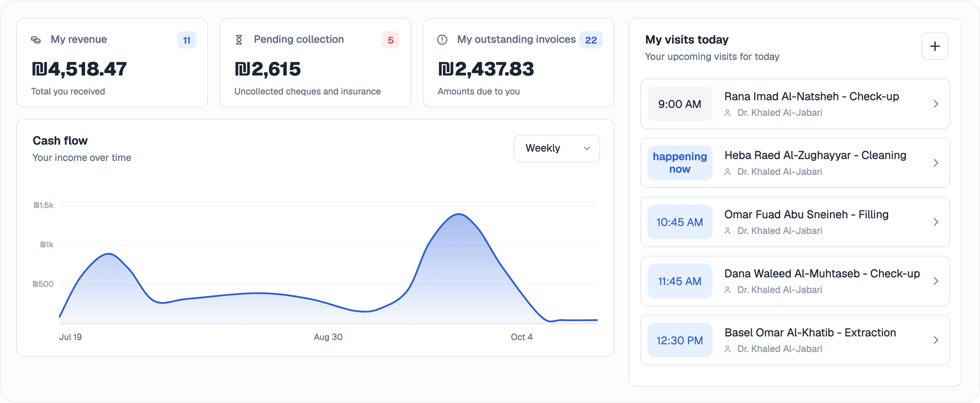Screen dimensions: 980x403
Task: Click the doctor icon under Basel Omar Al-Khatib
Action: [x=727, y=349]
